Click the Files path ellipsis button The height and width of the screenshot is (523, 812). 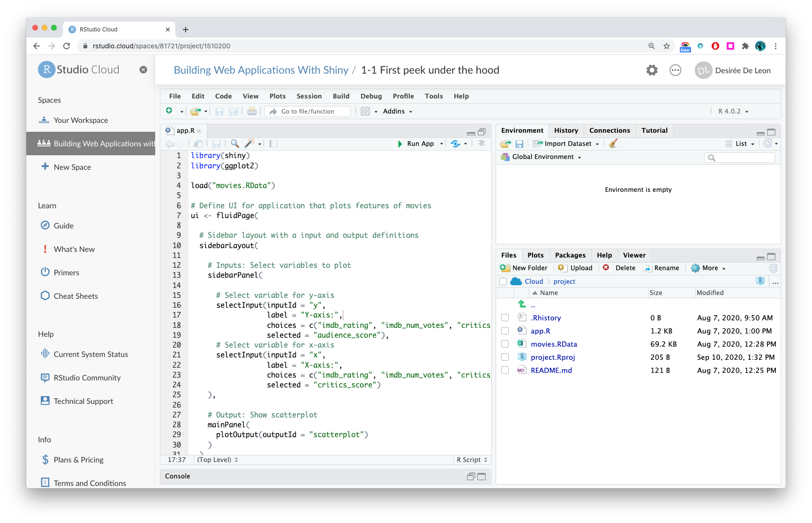775,281
